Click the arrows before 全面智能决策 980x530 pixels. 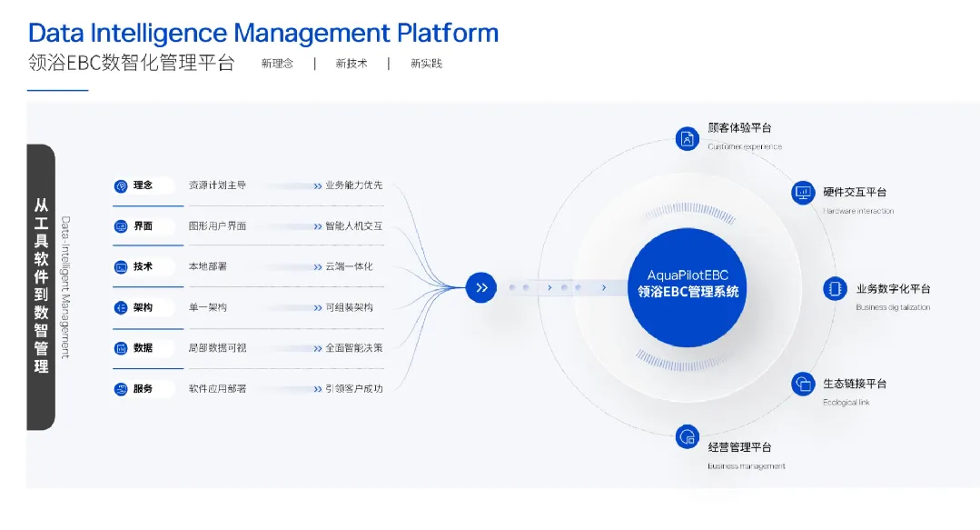[x=317, y=348]
